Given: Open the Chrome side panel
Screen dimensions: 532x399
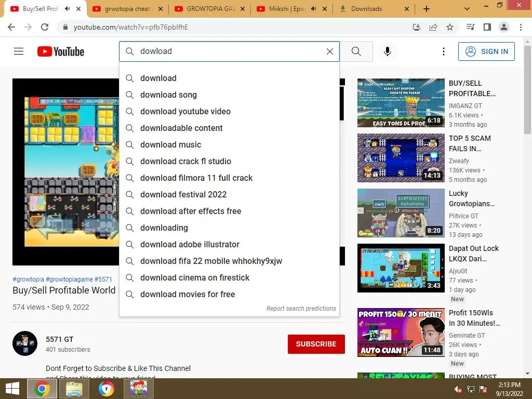Looking at the screenshot, I should tap(487, 27).
